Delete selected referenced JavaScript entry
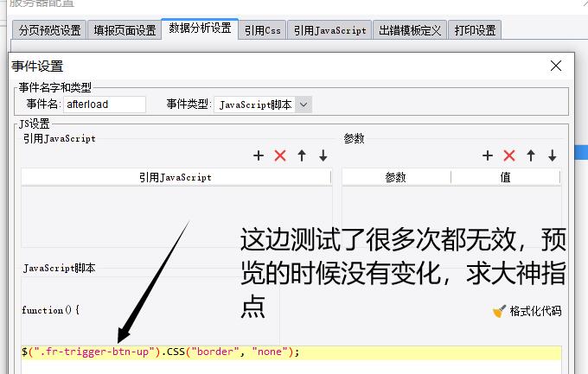Image resolution: width=588 pixels, height=374 pixels. coord(280,155)
